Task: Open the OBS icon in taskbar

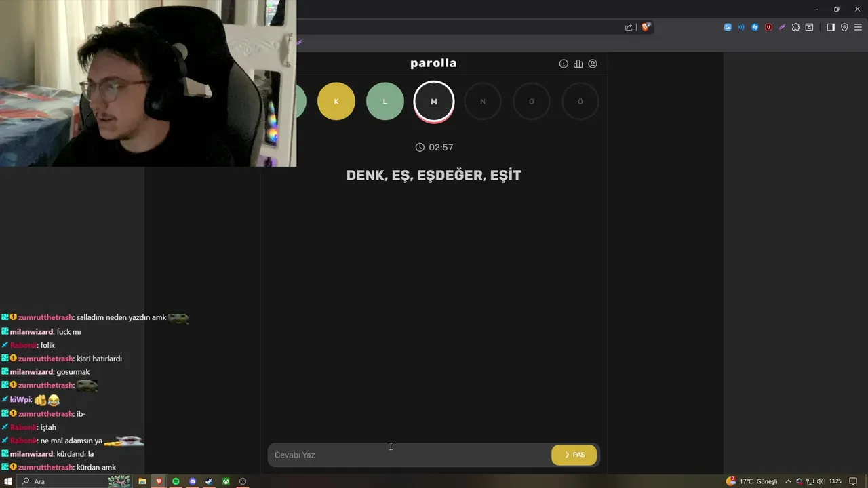Action: [243, 481]
